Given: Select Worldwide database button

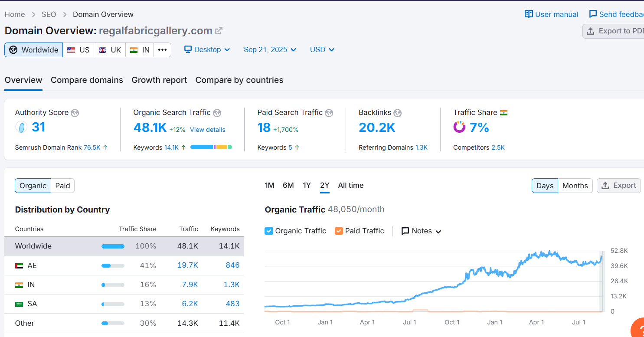Looking at the screenshot, I should pos(34,50).
